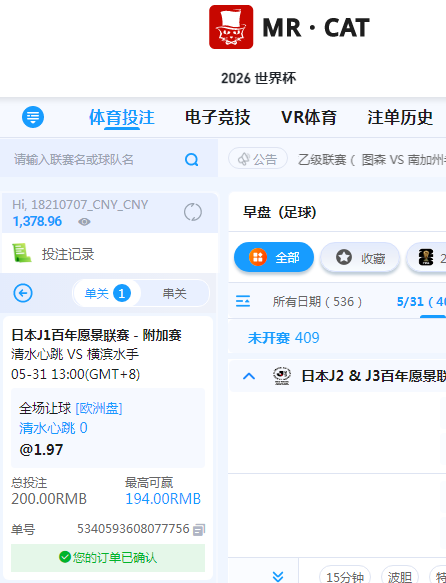Image resolution: width=446 pixels, height=583 pixels.
Task: Switch to 体育投注 tab
Action: (x=122, y=117)
